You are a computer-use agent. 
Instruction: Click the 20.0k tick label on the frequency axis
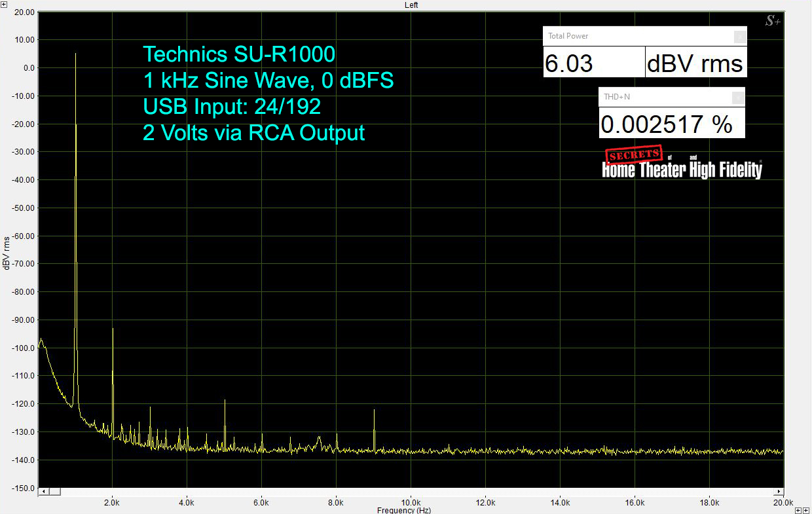(x=783, y=502)
